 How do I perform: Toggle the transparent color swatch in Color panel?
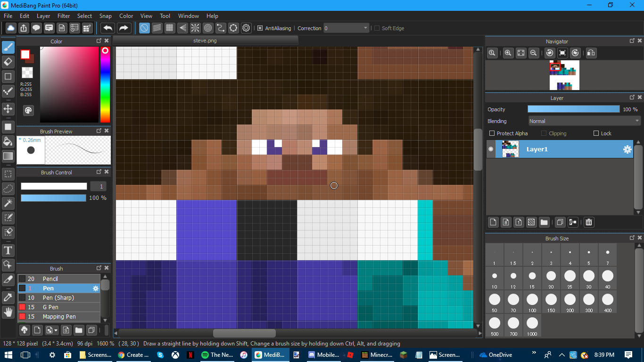click(27, 73)
